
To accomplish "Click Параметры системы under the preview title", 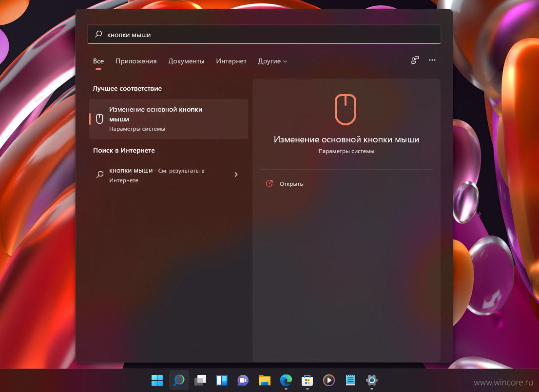I will 346,151.
